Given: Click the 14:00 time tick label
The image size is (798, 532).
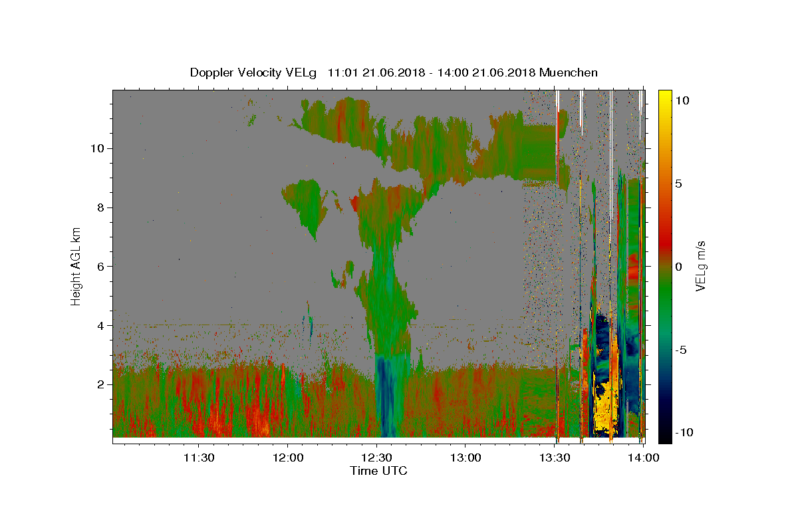Looking at the screenshot, I should (x=643, y=458).
